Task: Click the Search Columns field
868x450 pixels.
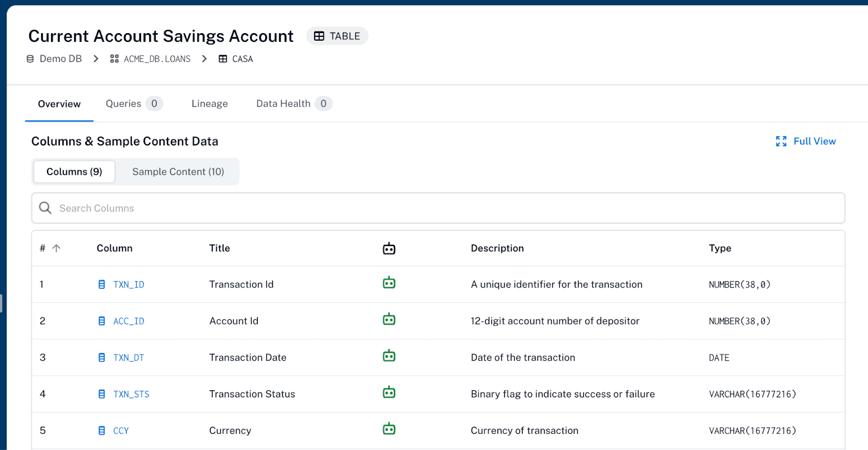Action: pyautogui.click(x=438, y=208)
